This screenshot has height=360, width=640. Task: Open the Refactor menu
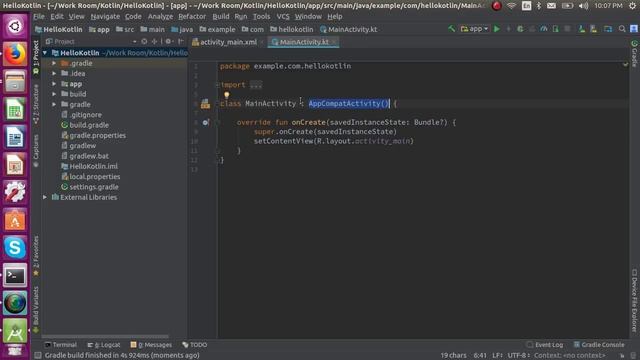[192, 17]
